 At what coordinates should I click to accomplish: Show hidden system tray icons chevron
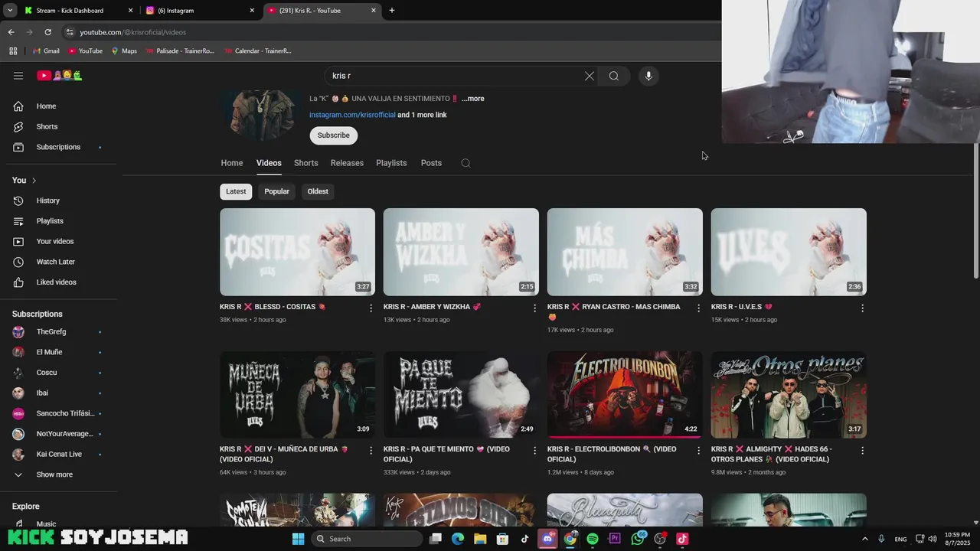(x=865, y=539)
